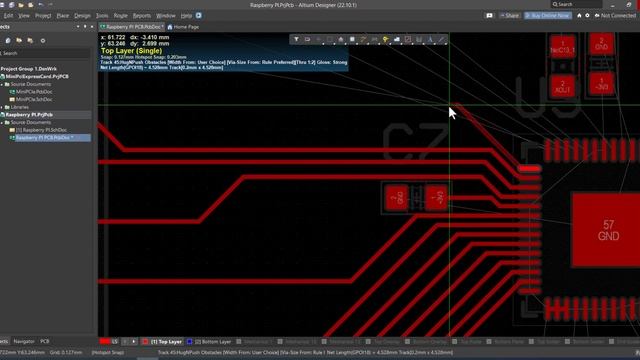This screenshot has width=640, height=360.
Task: Open the Window menu
Action: pyautogui.click(x=166, y=16)
